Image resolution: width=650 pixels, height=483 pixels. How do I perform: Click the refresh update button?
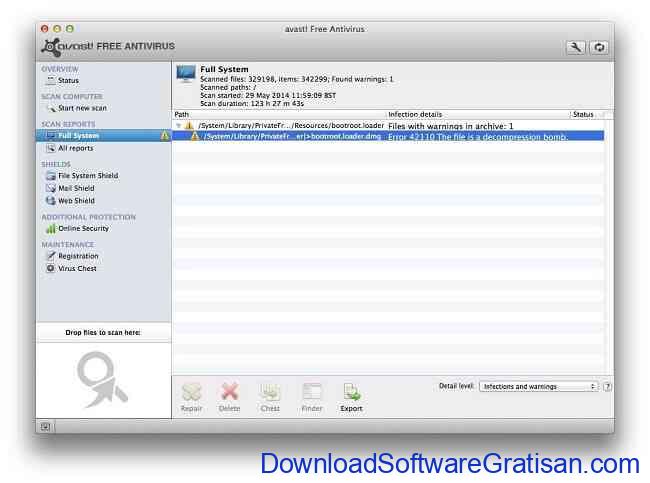599,47
